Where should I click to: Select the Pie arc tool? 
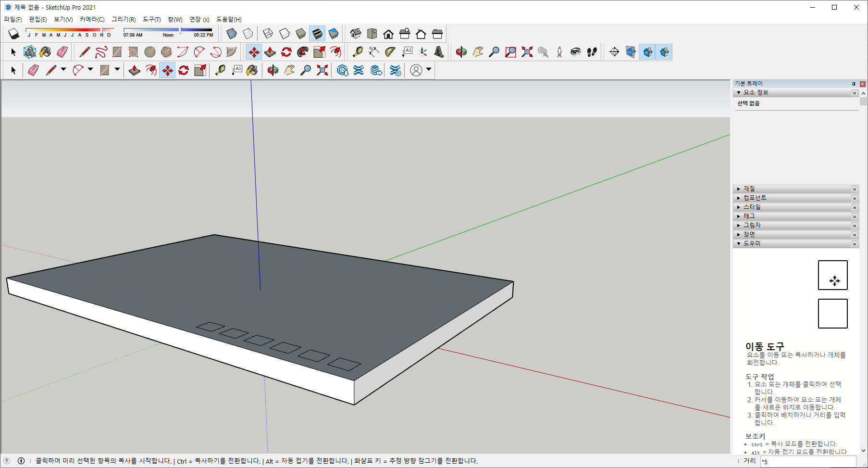232,52
